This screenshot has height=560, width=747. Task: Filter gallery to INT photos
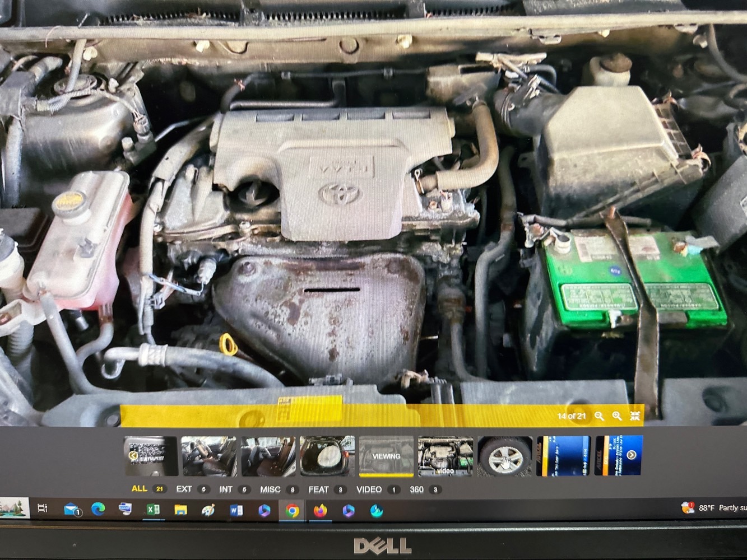click(234, 489)
